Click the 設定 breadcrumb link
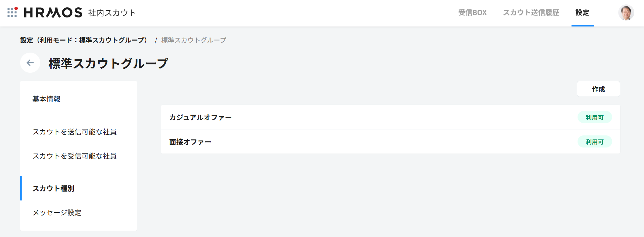The image size is (644, 237). pyautogui.click(x=84, y=40)
